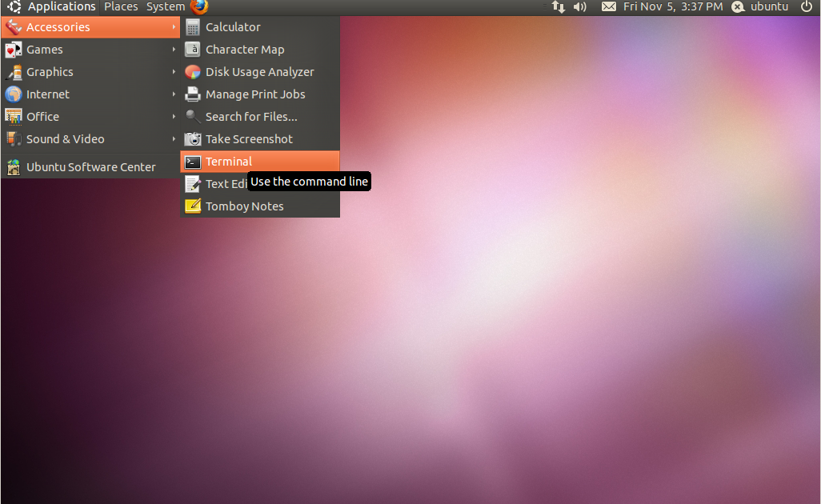Click the magnifier icon for Search for Files
Image resolution: width=821 pixels, height=504 pixels.
point(193,117)
